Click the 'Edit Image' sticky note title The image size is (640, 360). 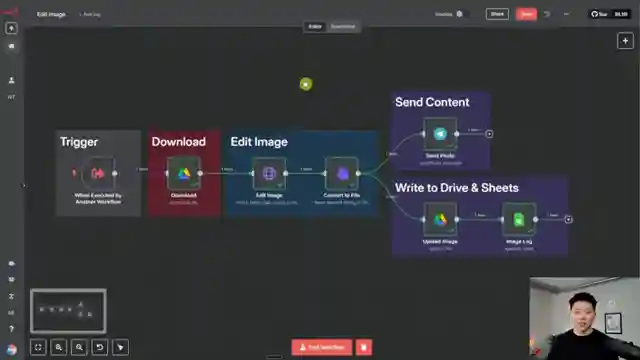click(259, 142)
